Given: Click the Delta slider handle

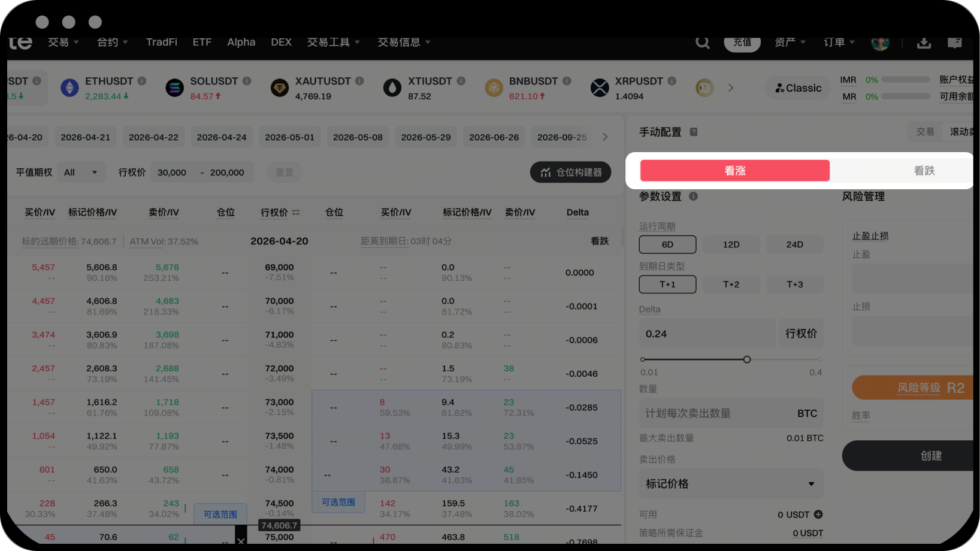Looking at the screenshot, I should tap(746, 359).
